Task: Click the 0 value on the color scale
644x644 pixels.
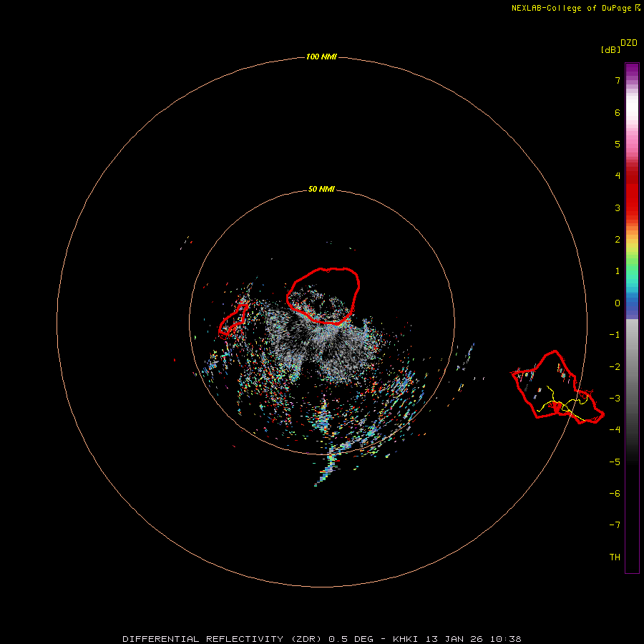Action: (618, 303)
